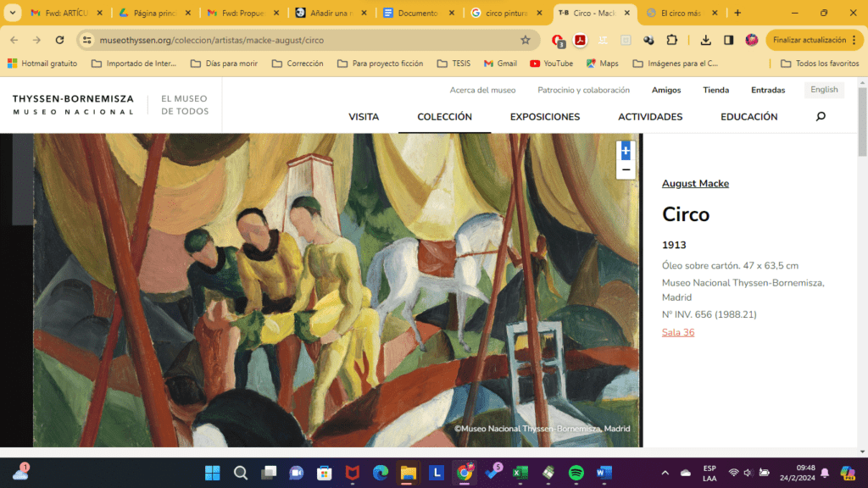Screen dimensions: 868x488
Task: Open Microsoft Word from the taskbar
Action: click(604, 473)
